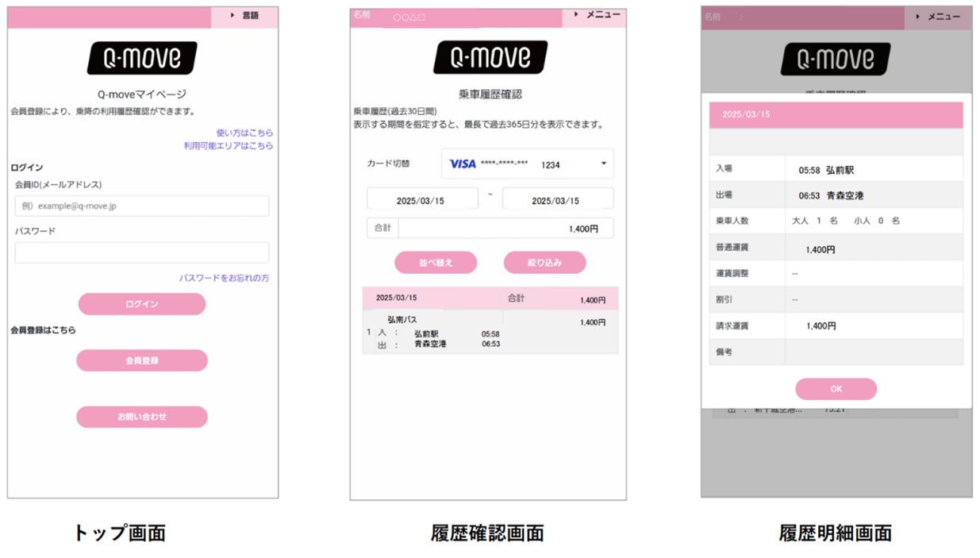Click the お問い合わせ button
The width and height of the screenshot is (980, 558).
(x=142, y=417)
